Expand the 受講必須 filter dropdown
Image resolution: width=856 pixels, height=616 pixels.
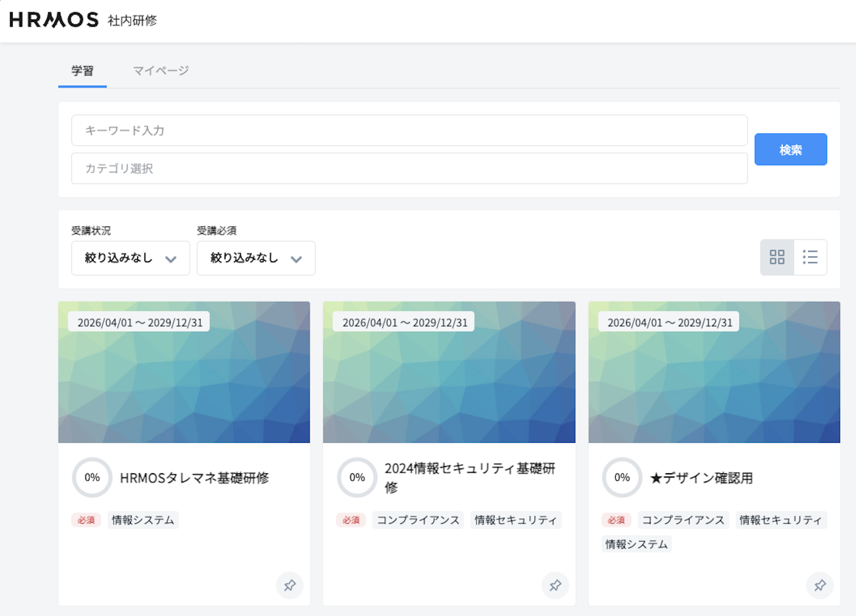pyautogui.click(x=256, y=258)
